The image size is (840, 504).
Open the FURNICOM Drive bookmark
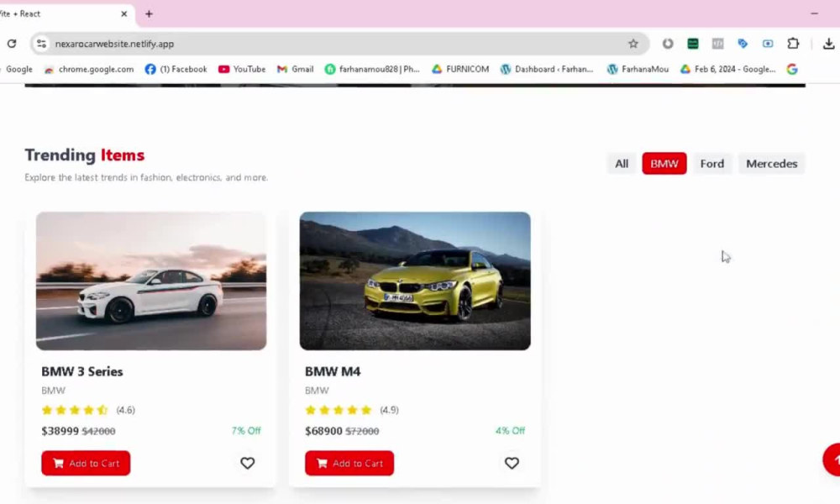pyautogui.click(x=460, y=69)
